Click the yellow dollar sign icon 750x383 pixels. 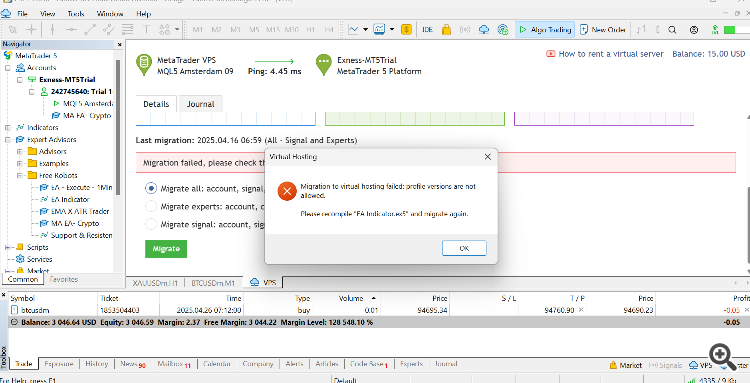[406, 30]
